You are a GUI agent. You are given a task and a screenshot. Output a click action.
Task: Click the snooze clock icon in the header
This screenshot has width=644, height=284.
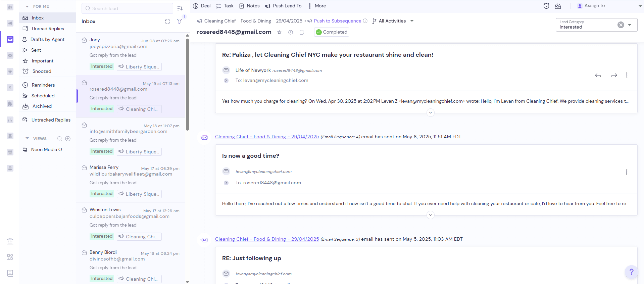tap(546, 6)
